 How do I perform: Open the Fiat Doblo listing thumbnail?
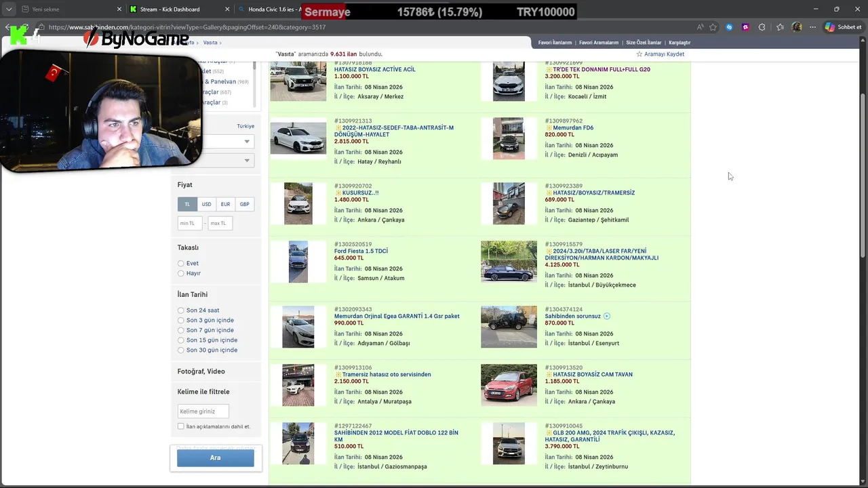tap(298, 443)
